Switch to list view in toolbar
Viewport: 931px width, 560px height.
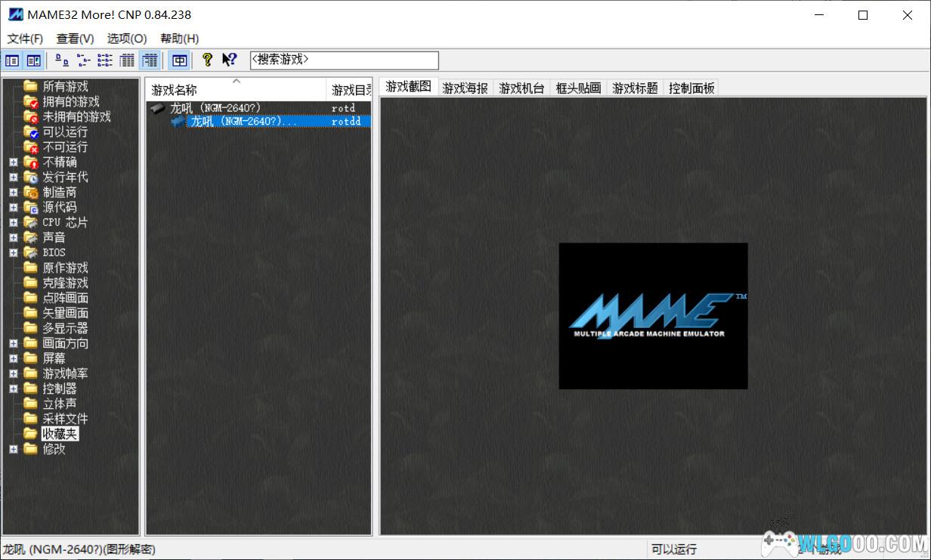point(105,60)
